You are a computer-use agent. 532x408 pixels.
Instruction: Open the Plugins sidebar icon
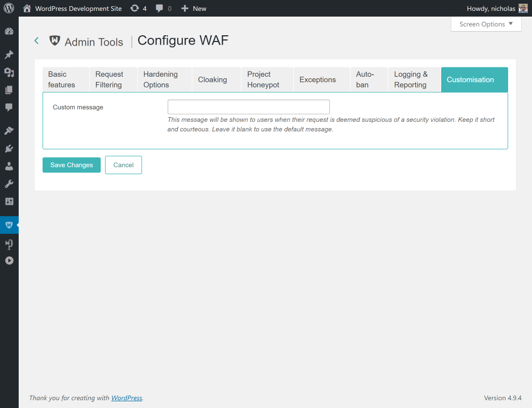pos(9,148)
